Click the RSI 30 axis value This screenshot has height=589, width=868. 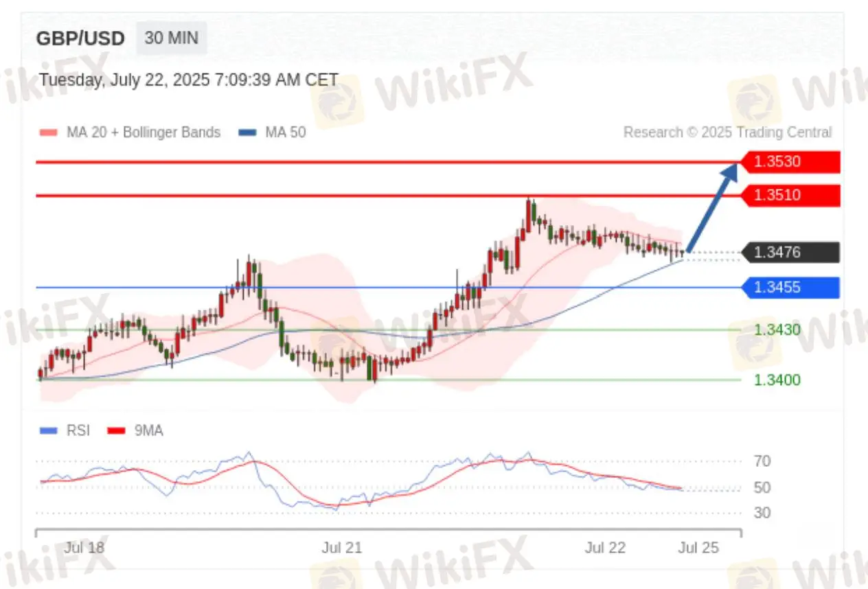pyautogui.click(x=762, y=513)
